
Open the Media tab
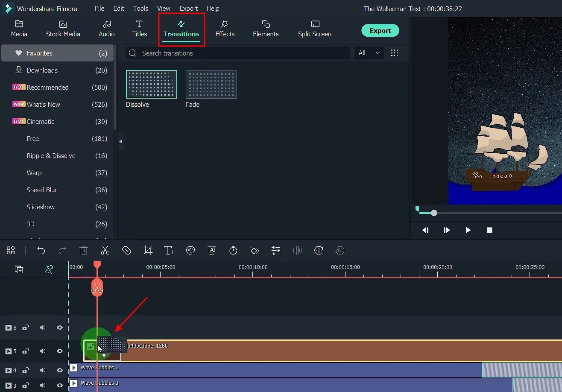(x=19, y=29)
